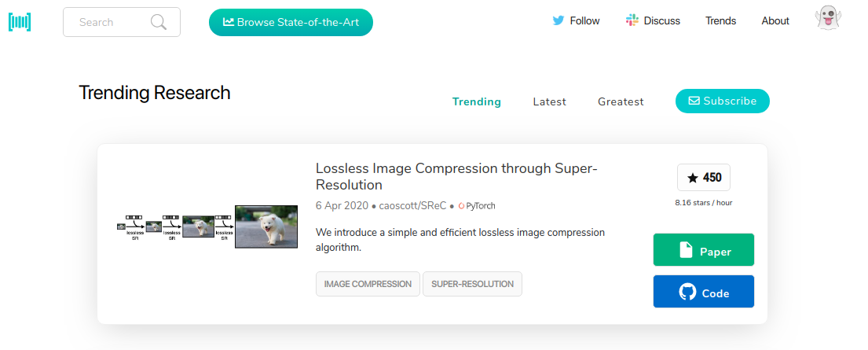Open the Lossless Image Compression paper title

click(456, 176)
